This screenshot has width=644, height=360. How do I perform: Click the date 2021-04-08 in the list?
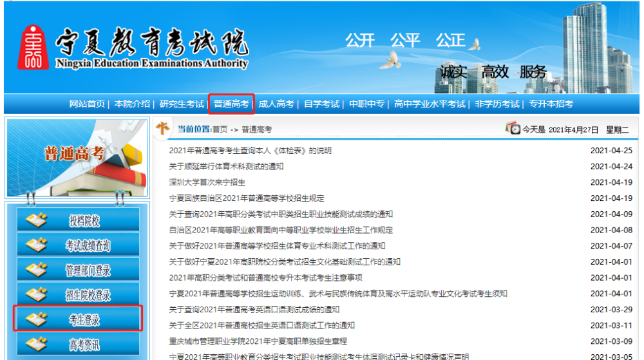click(x=611, y=230)
